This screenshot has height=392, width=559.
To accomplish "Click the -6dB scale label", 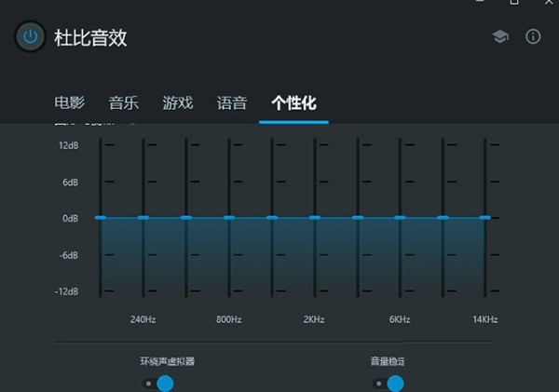I will pyautogui.click(x=68, y=255).
